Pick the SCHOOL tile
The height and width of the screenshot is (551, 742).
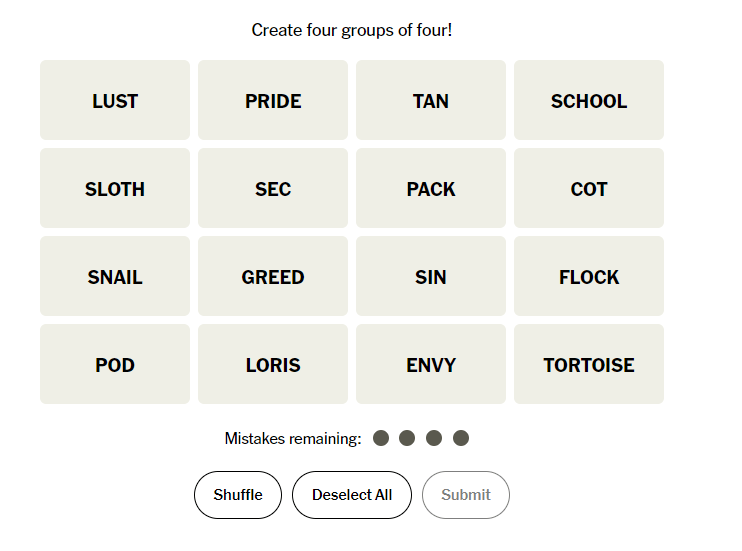pyautogui.click(x=589, y=100)
